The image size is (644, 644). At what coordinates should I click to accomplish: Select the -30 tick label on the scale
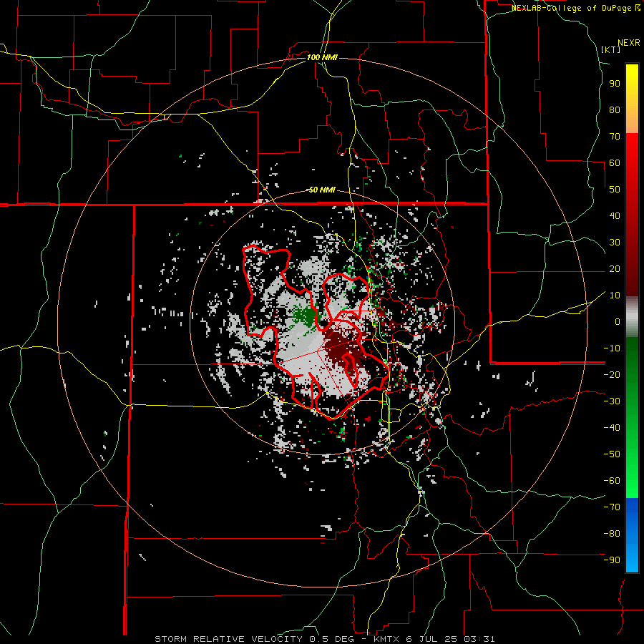point(612,401)
